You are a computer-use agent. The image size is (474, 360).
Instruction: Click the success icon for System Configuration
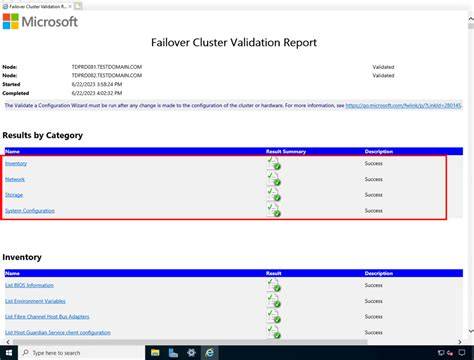(x=274, y=210)
